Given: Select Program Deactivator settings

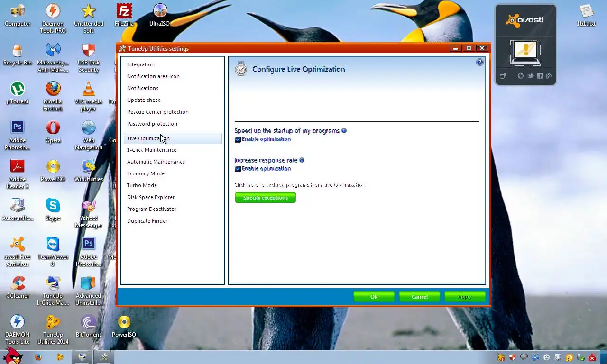Looking at the screenshot, I should point(151,209).
